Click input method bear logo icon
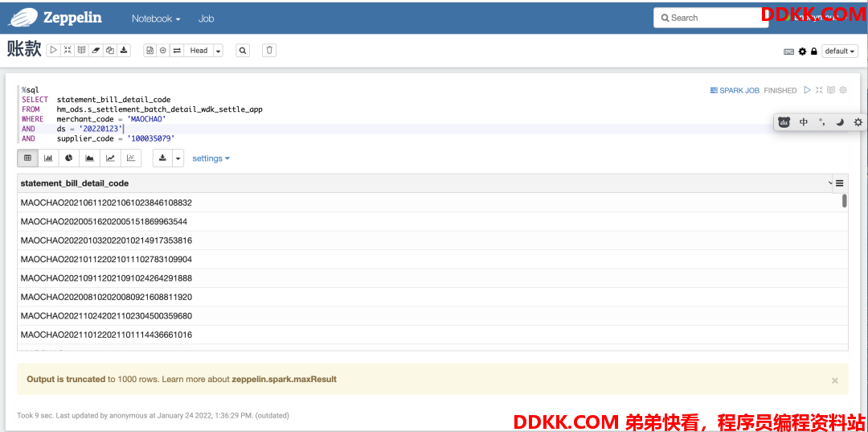Viewport: 868px width, 432px height. click(x=784, y=122)
